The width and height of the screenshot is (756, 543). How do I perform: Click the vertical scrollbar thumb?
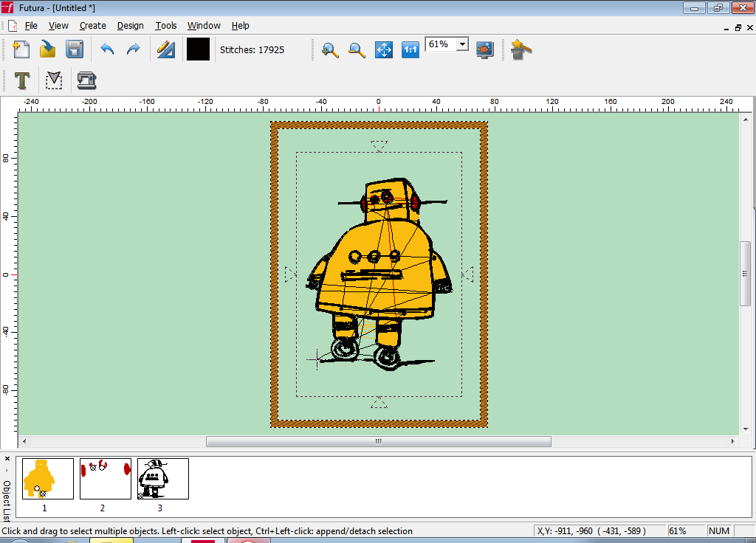[746, 273]
